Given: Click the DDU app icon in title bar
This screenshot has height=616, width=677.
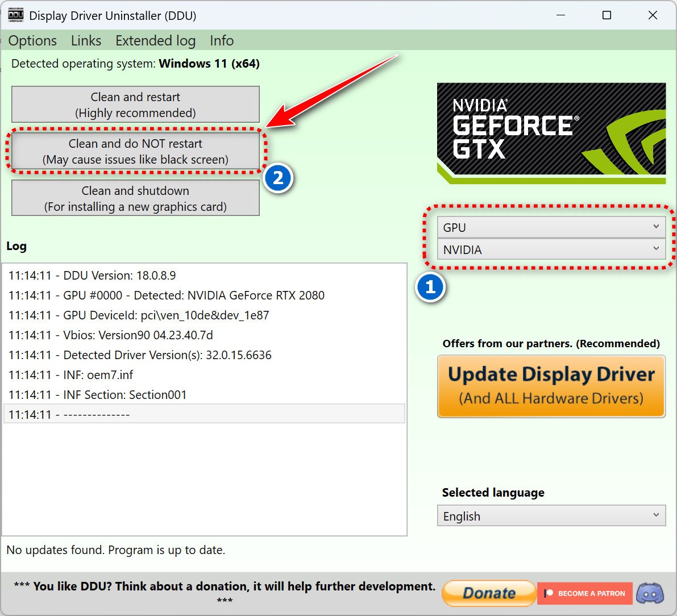Looking at the screenshot, I should pos(15,15).
